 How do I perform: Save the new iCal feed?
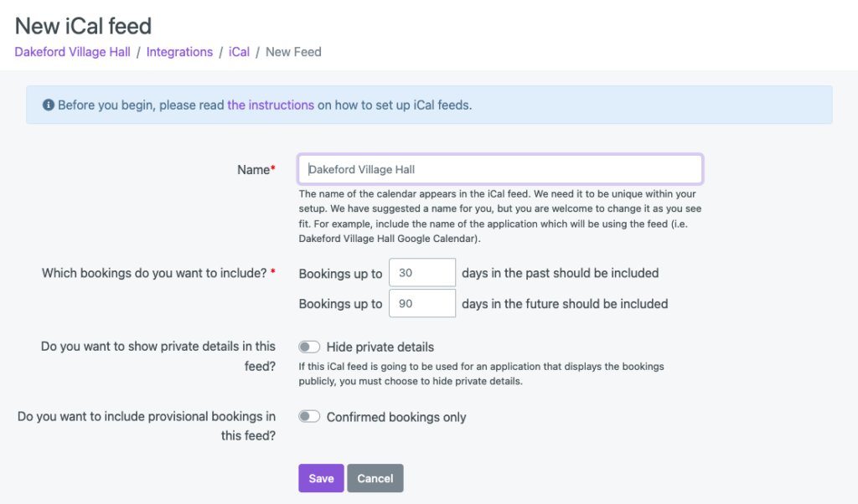(x=321, y=478)
